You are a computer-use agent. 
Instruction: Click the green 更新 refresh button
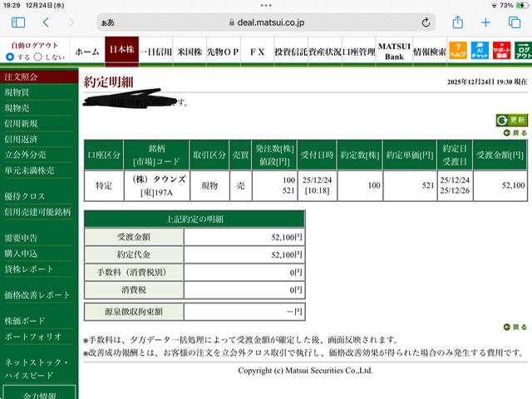click(x=512, y=120)
